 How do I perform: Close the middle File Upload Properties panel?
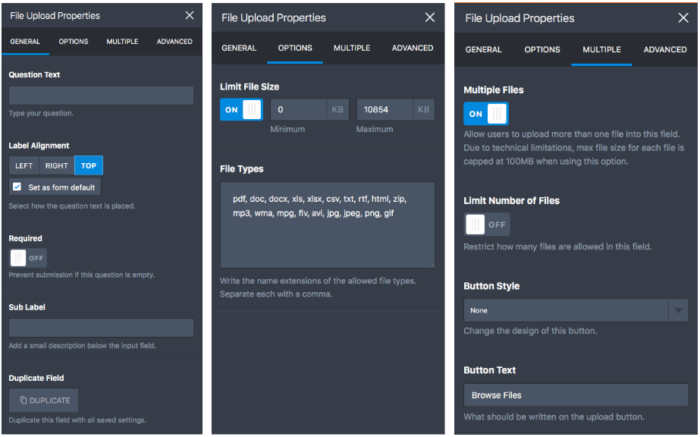[x=430, y=17]
